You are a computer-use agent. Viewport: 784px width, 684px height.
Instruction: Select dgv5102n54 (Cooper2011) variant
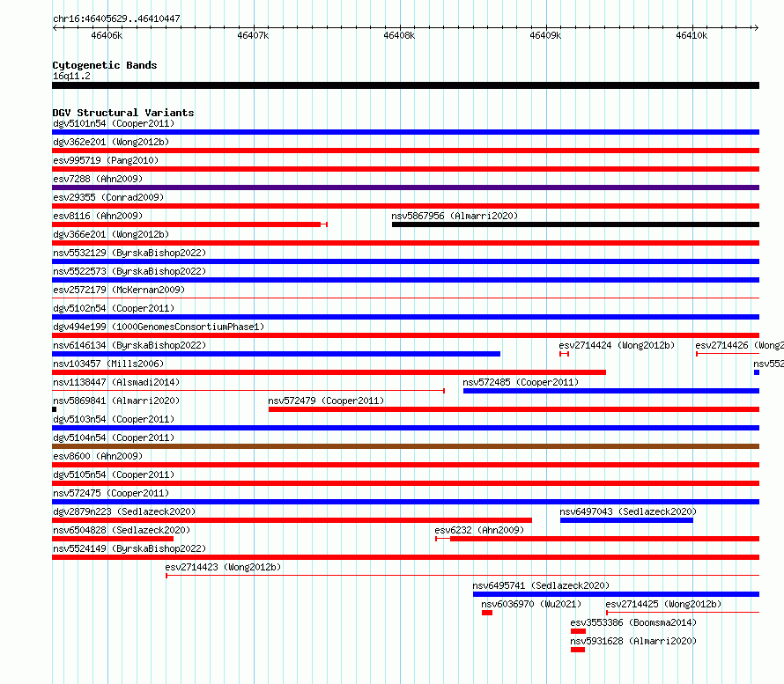pos(114,308)
